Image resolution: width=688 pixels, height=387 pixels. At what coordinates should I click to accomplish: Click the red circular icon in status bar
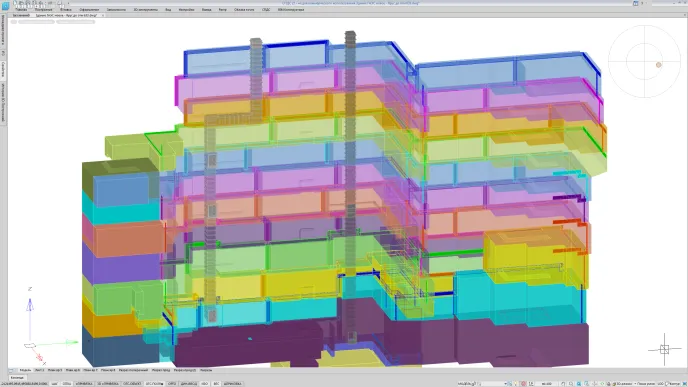(x=523, y=384)
